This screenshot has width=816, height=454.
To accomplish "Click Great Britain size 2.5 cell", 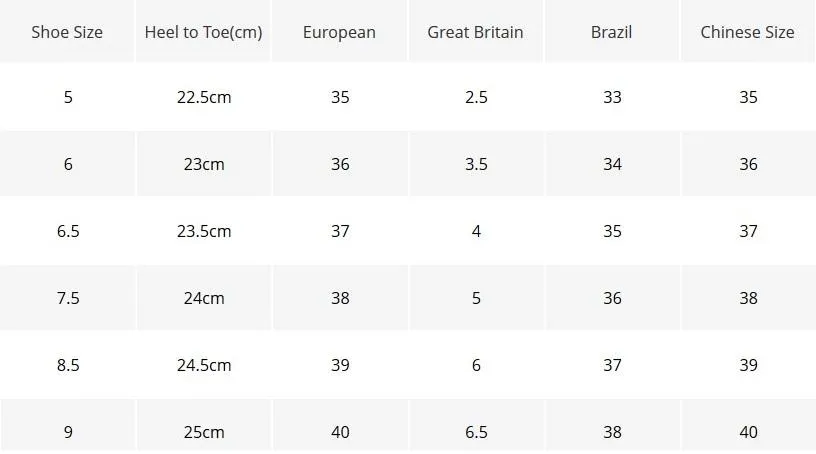I will 476,97.
